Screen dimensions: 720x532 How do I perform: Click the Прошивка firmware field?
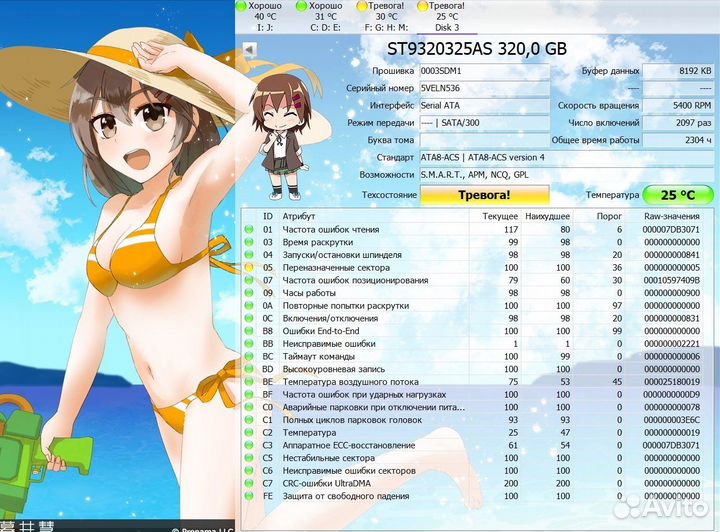[484, 71]
